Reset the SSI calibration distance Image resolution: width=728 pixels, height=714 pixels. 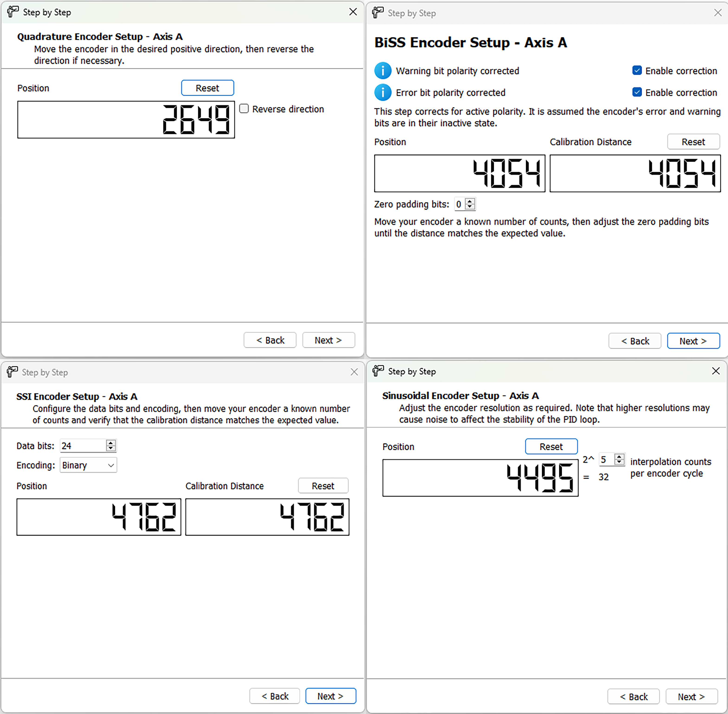pos(323,486)
